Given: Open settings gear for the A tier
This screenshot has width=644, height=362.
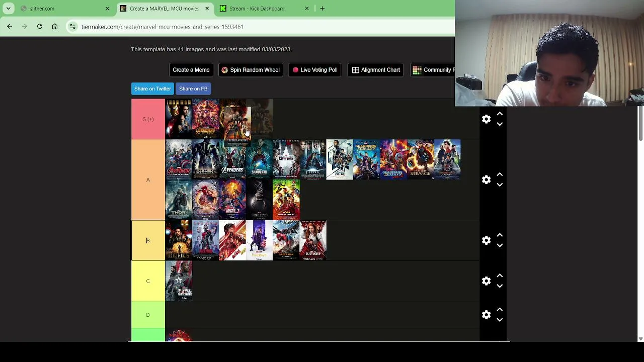Looking at the screenshot, I should pyautogui.click(x=486, y=179).
